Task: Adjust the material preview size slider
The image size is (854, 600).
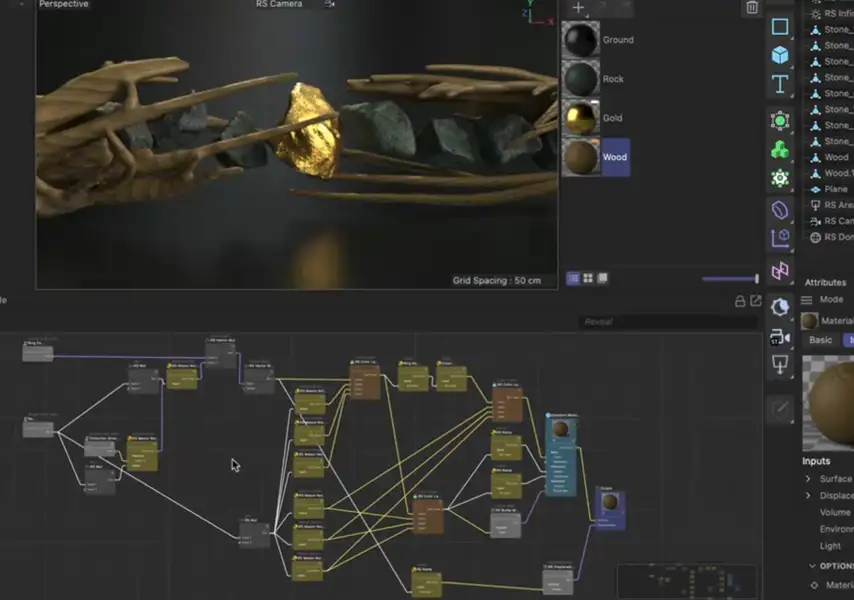Action: [725, 277]
